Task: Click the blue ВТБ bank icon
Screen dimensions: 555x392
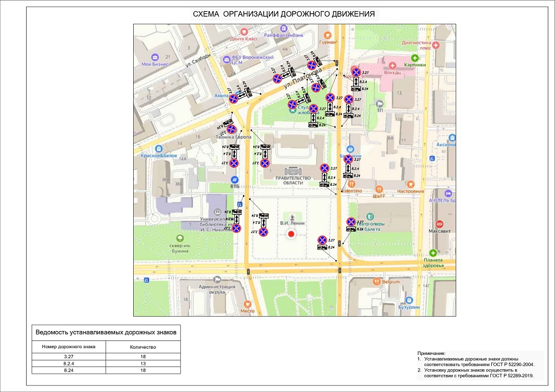Action: click(235, 180)
